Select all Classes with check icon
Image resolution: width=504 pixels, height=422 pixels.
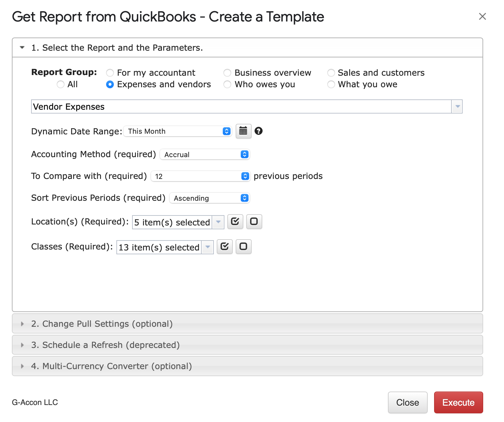[224, 247]
